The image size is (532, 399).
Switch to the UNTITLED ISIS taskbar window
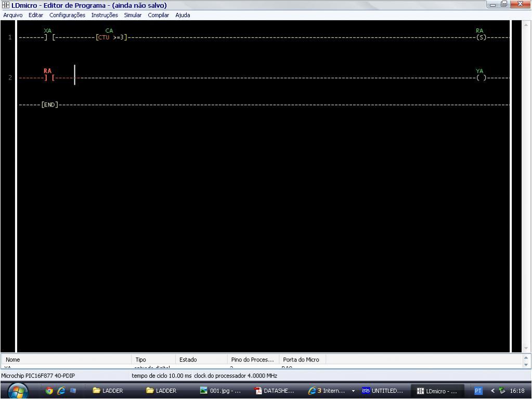[383, 391]
